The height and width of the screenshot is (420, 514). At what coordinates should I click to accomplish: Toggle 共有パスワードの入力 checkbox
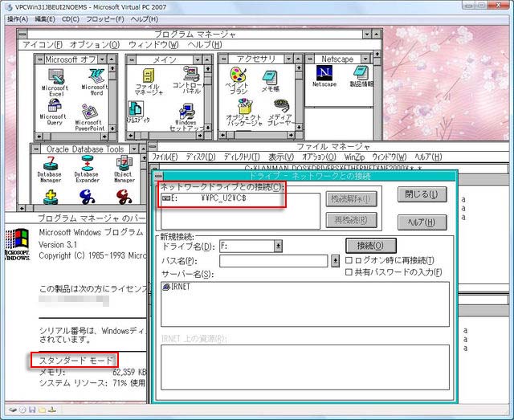(x=349, y=272)
